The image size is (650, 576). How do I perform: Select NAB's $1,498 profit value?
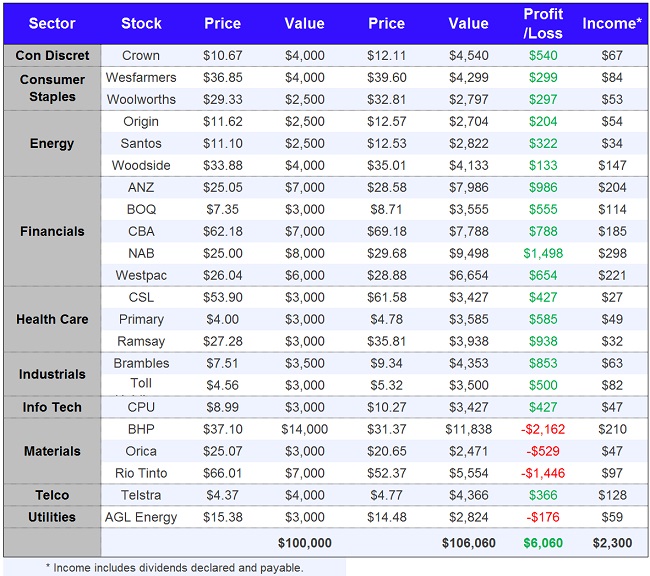click(x=543, y=253)
